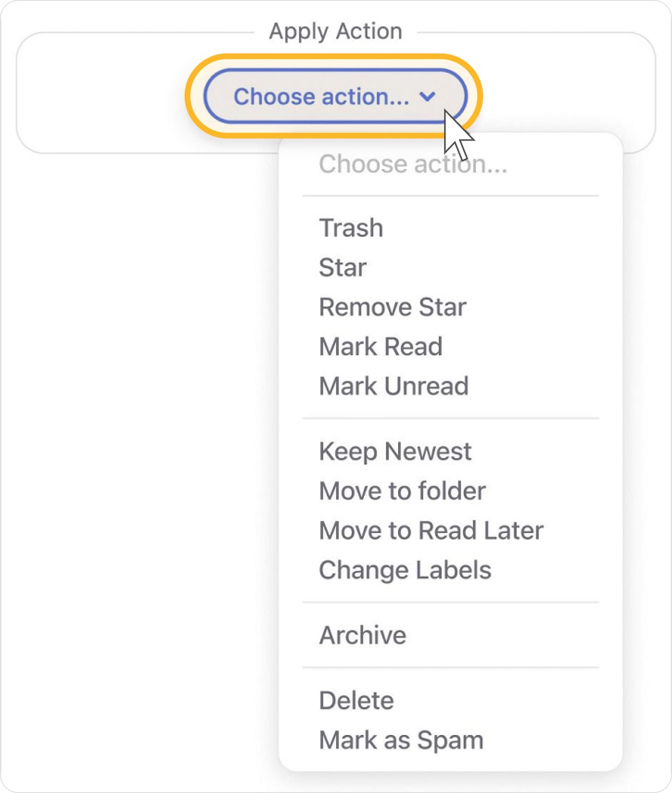Screen dimensions: 672x793
Task: Choose the Keep Newest option
Action: (x=395, y=451)
